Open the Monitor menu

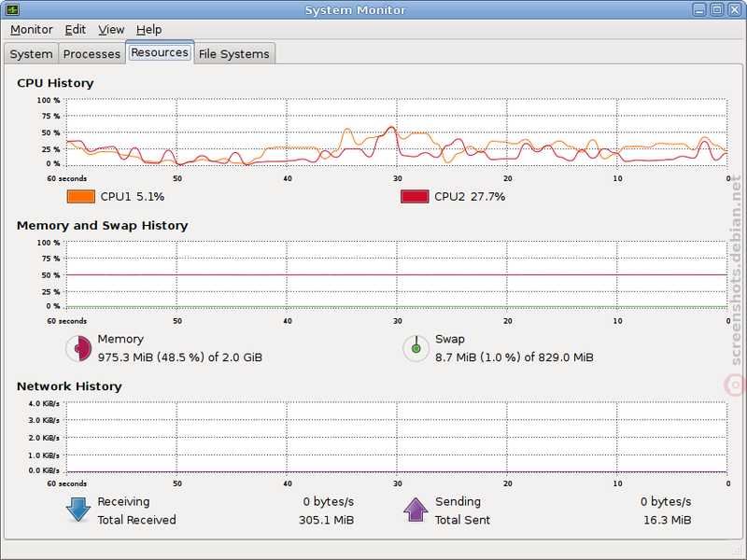32,30
